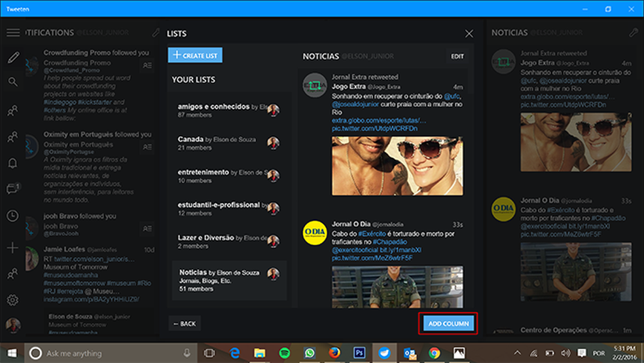This screenshot has height=363, width=644.
Task: Open #Chapadão hashtag in list preview
Action: tap(390, 242)
